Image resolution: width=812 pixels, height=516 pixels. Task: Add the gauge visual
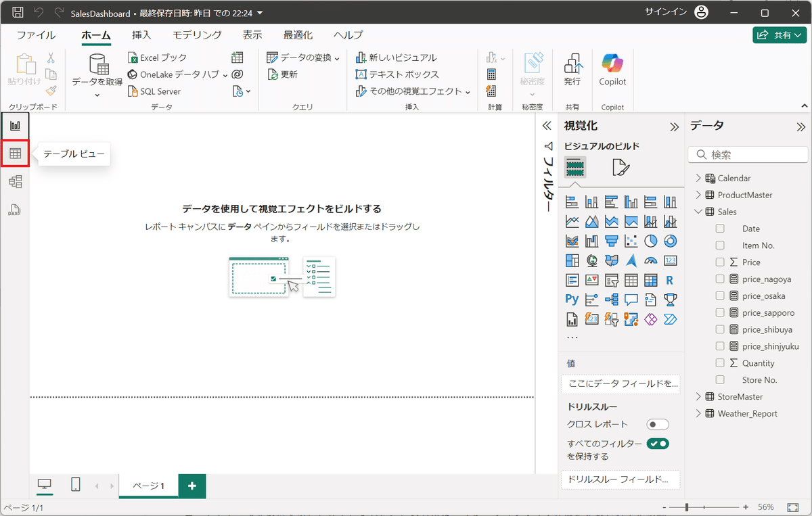click(x=651, y=260)
